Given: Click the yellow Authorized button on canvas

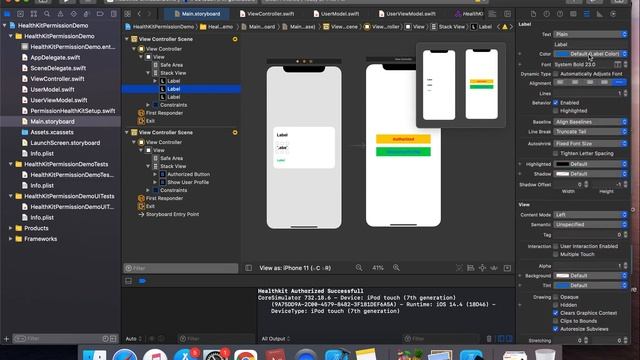Looking at the screenshot, I should tap(403, 139).
